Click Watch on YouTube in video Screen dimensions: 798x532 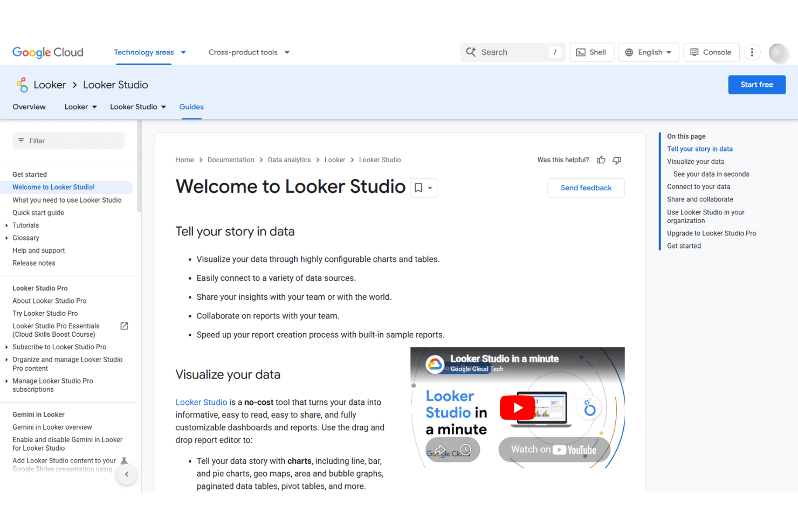tap(554, 450)
